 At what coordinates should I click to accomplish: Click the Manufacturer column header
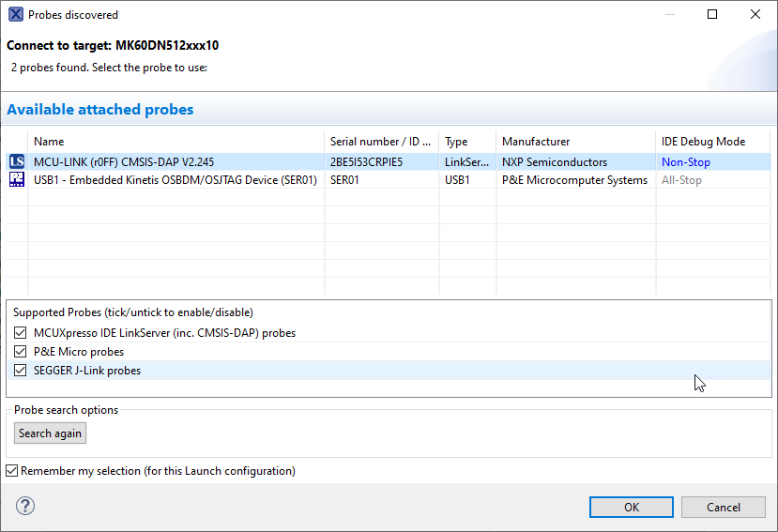coord(574,142)
